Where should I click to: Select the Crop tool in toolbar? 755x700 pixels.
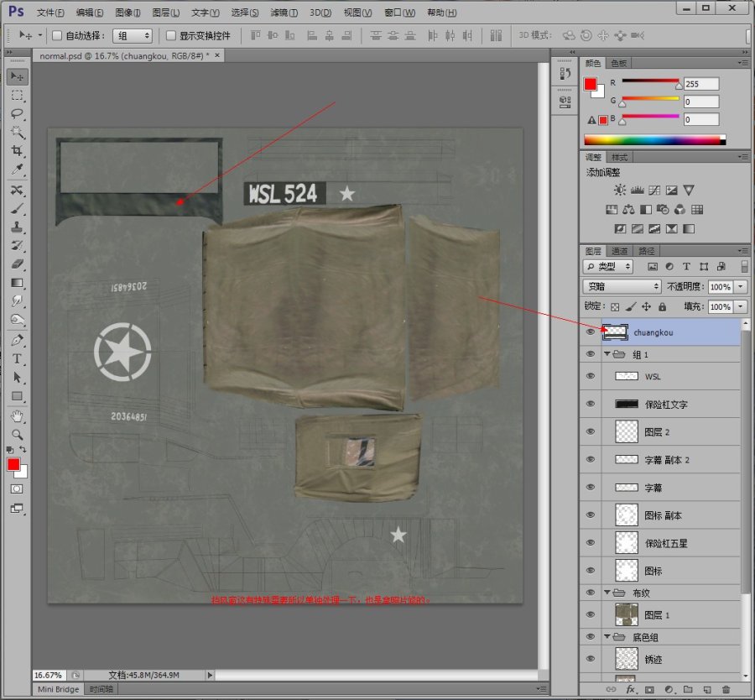click(x=17, y=151)
